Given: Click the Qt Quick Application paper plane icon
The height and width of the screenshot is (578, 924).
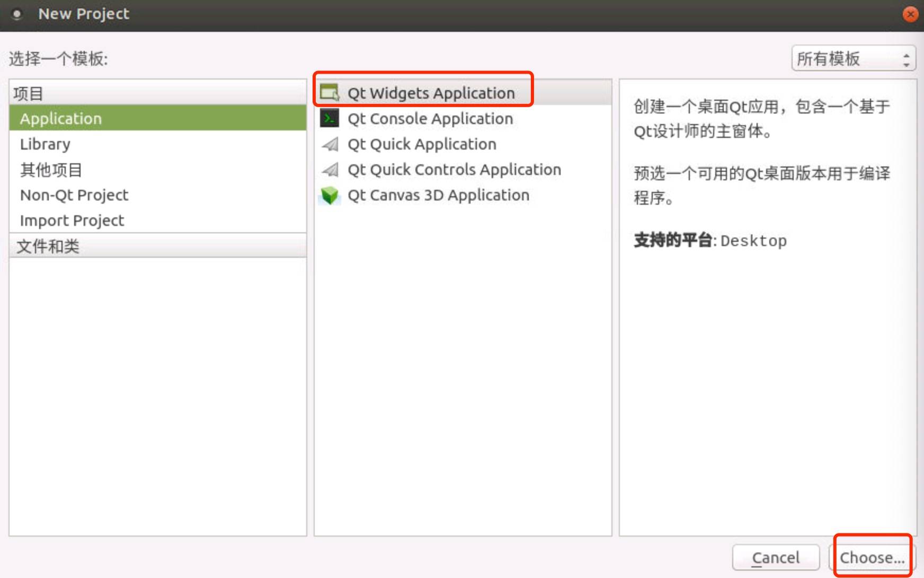Looking at the screenshot, I should [330, 144].
